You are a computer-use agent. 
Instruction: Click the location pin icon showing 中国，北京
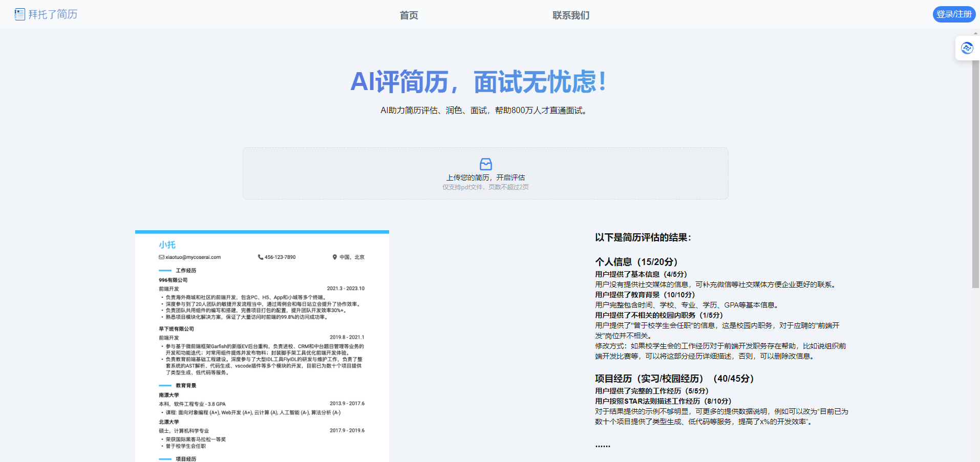[x=335, y=257]
